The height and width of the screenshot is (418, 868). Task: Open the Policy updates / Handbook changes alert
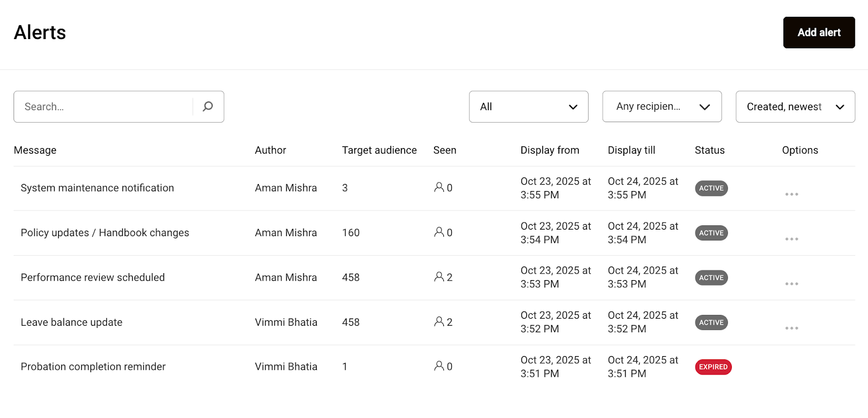[x=105, y=233]
